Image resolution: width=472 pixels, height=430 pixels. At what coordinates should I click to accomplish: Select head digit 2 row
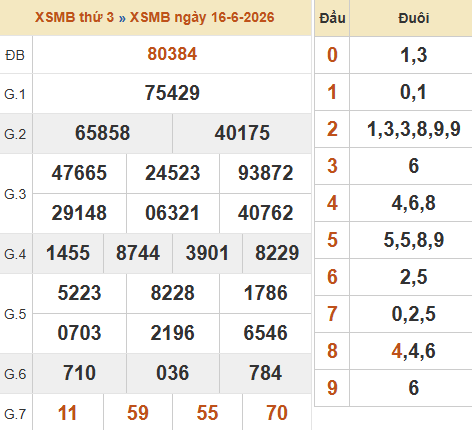click(393, 129)
